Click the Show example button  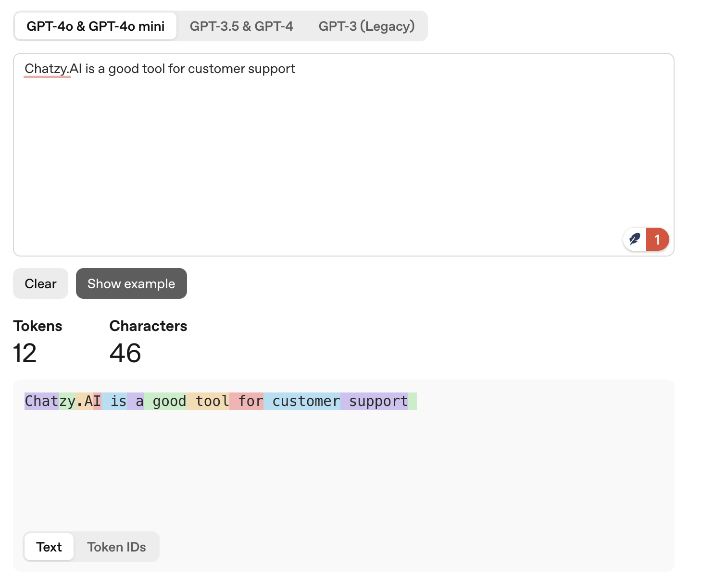pyautogui.click(x=131, y=283)
